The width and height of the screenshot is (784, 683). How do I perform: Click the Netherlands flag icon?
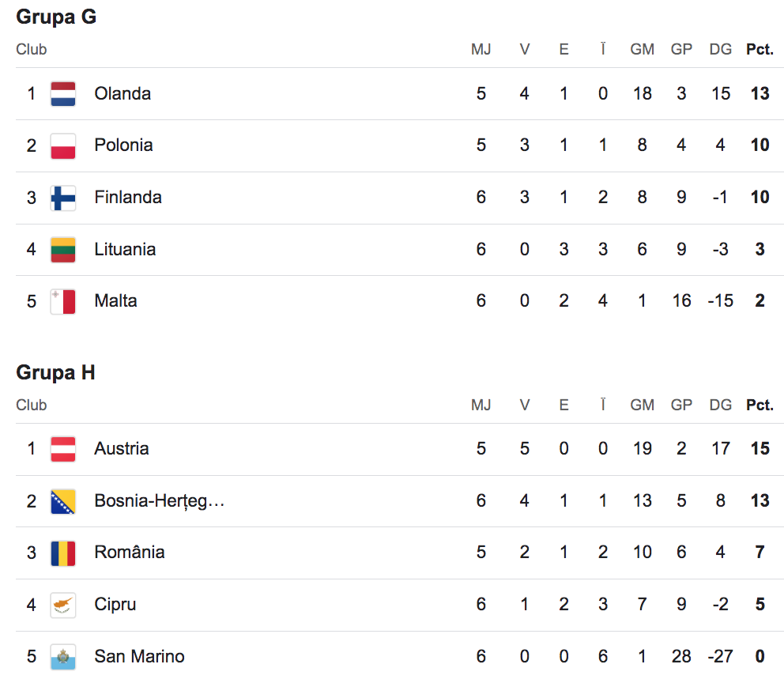coord(63,94)
